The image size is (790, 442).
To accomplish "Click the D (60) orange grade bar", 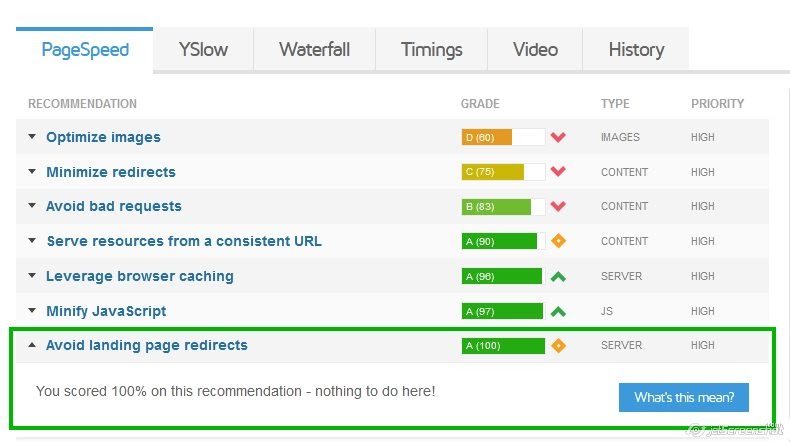I will (487, 137).
